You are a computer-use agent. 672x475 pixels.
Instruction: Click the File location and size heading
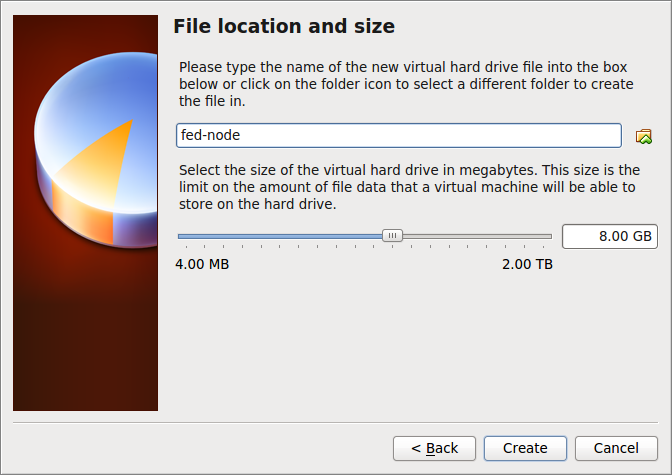[284, 26]
